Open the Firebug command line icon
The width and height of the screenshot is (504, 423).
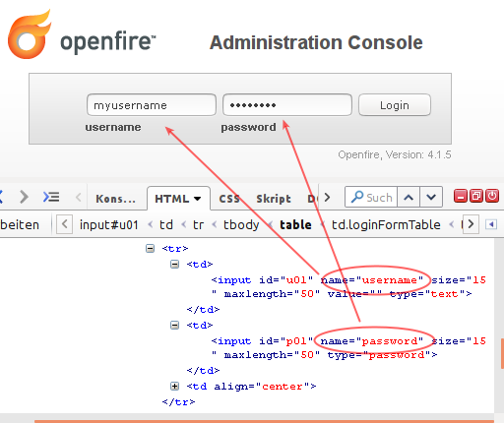coord(51,197)
